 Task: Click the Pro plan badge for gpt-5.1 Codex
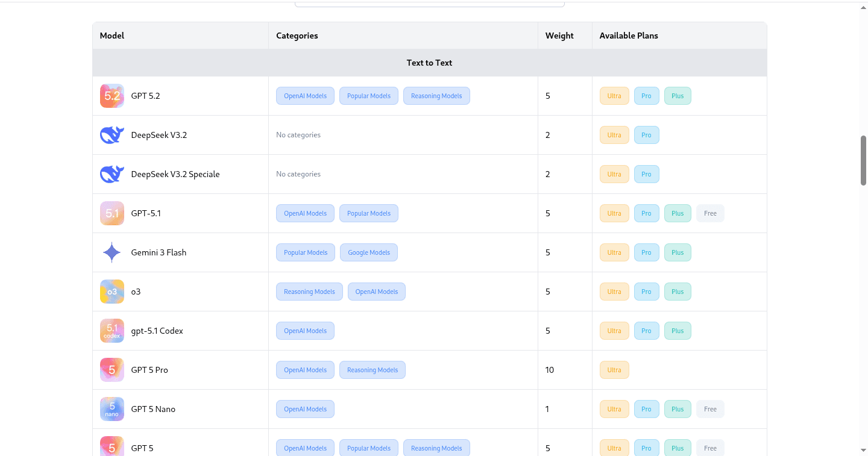(646, 331)
